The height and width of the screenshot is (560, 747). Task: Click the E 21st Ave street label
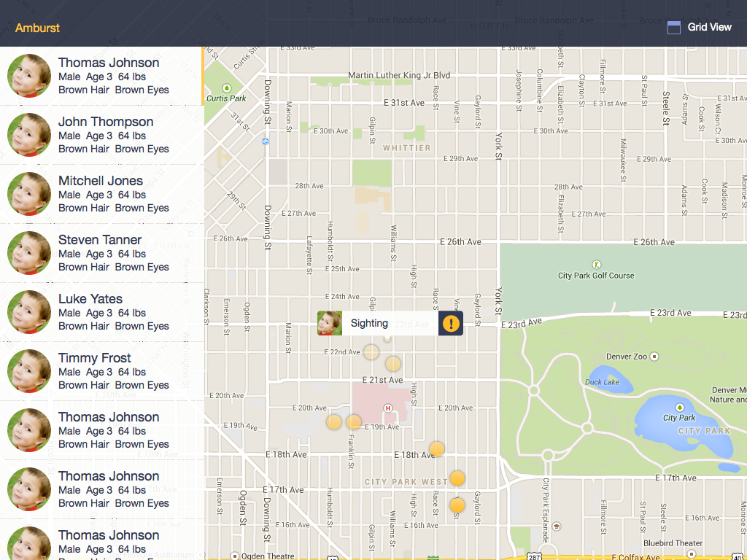(382, 380)
